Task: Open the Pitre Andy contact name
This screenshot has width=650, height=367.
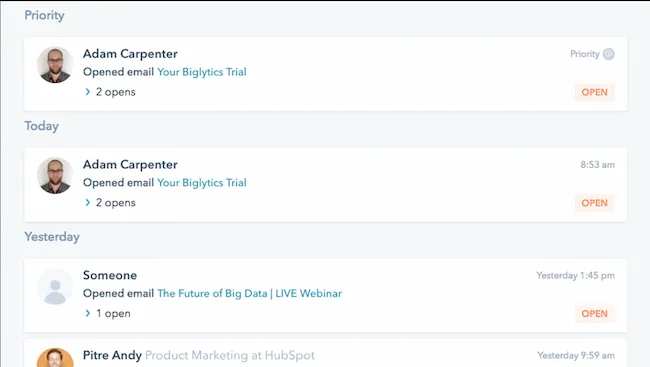Action: tap(112, 355)
